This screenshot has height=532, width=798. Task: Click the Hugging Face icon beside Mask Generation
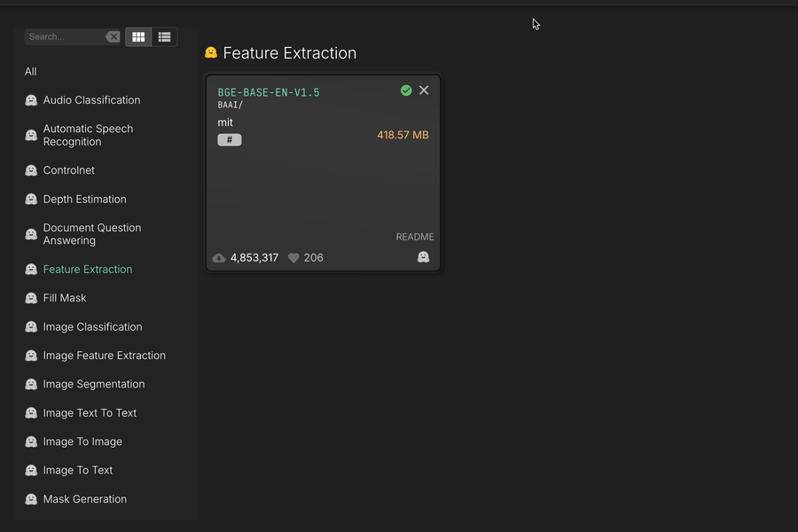point(30,498)
